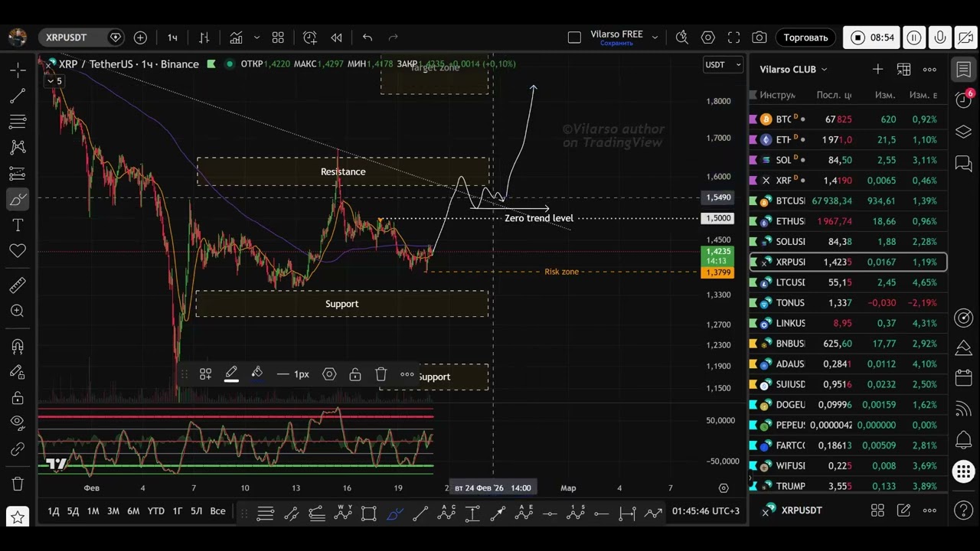Change the bar chart style
The image size is (980, 551).
coord(204,37)
